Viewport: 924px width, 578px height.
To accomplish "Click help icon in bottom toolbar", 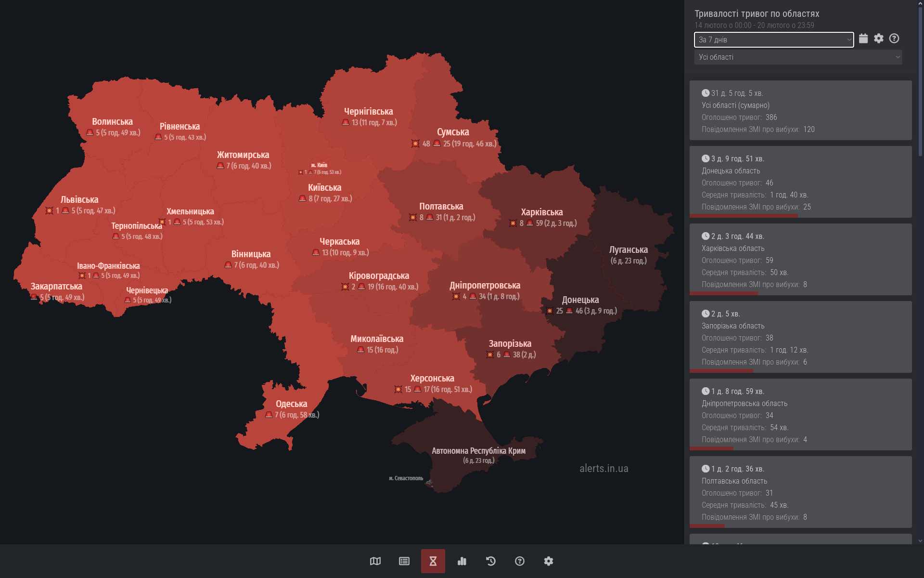I will tap(520, 561).
